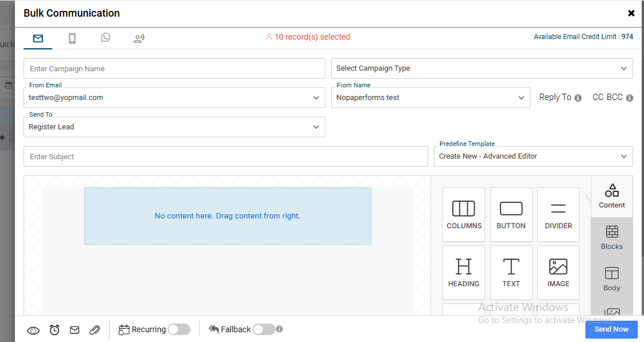Viewport: 644px width, 342px height.
Task: Click the attachment paperclip icon
Action: coord(95,330)
